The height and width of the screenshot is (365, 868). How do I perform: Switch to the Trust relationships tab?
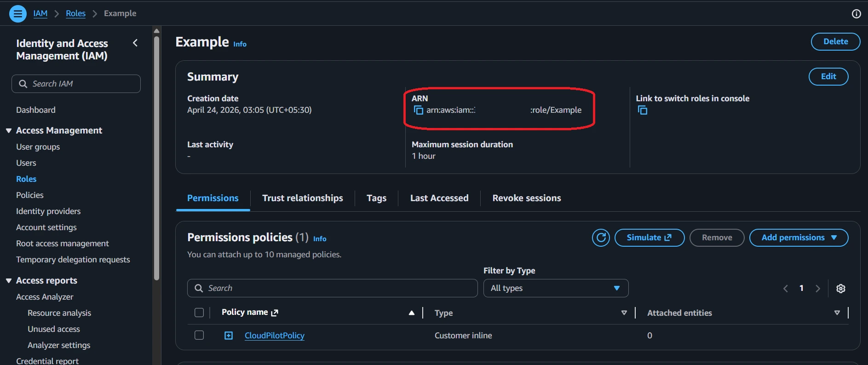[303, 198]
